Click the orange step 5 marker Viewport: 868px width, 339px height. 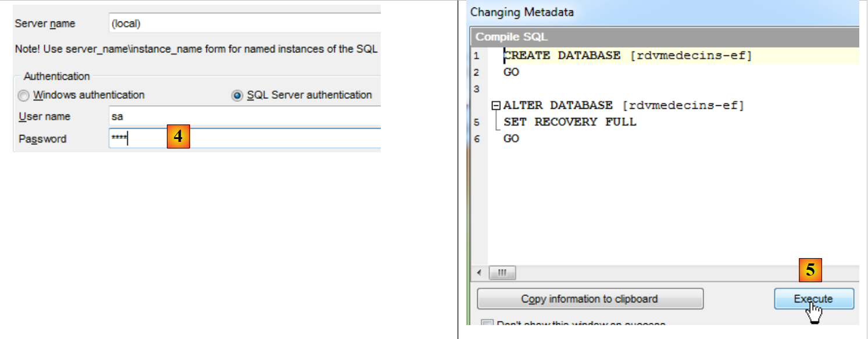pos(810,270)
